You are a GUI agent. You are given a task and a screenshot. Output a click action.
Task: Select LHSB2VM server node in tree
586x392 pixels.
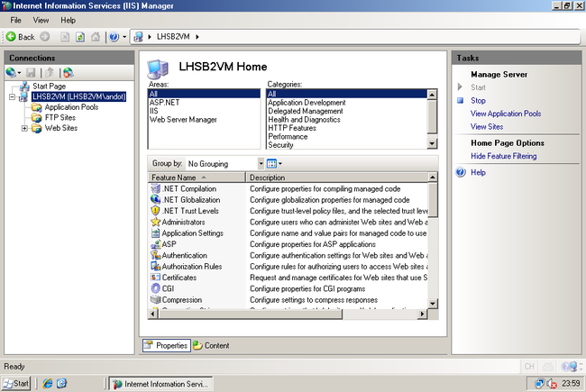pos(78,96)
